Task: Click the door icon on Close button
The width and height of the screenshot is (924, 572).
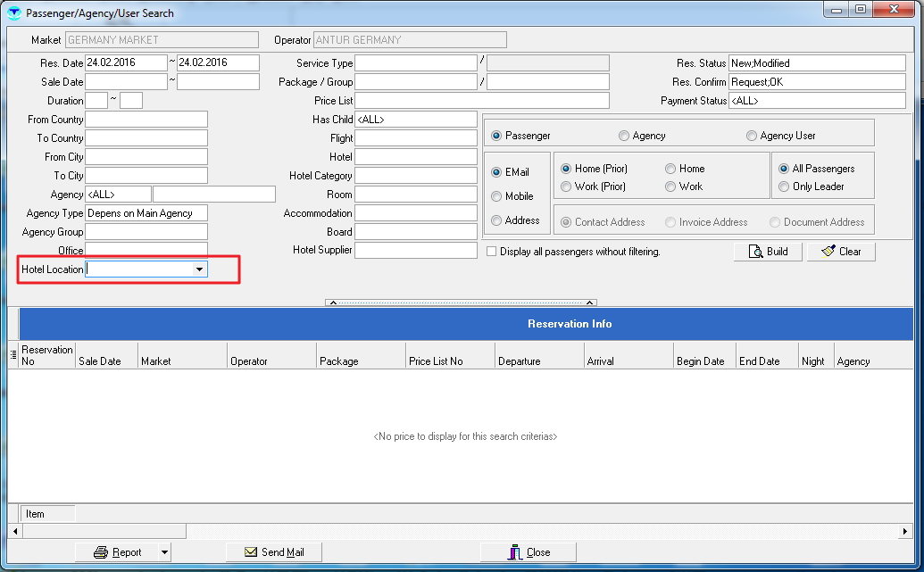Action: 515,552
